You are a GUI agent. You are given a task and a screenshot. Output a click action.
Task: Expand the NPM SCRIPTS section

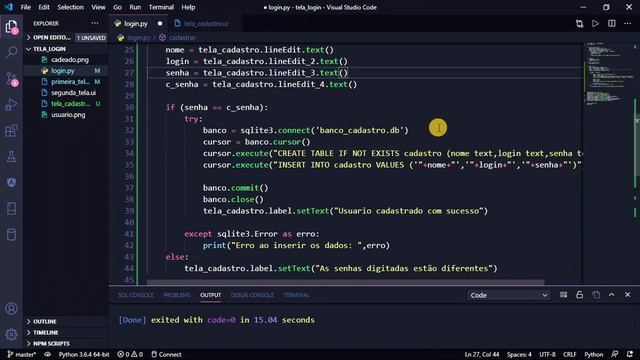pos(65,344)
